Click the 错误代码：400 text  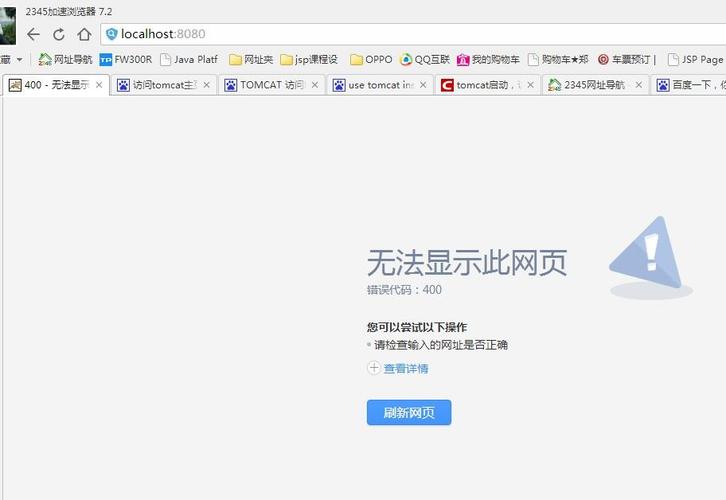[404, 290]
